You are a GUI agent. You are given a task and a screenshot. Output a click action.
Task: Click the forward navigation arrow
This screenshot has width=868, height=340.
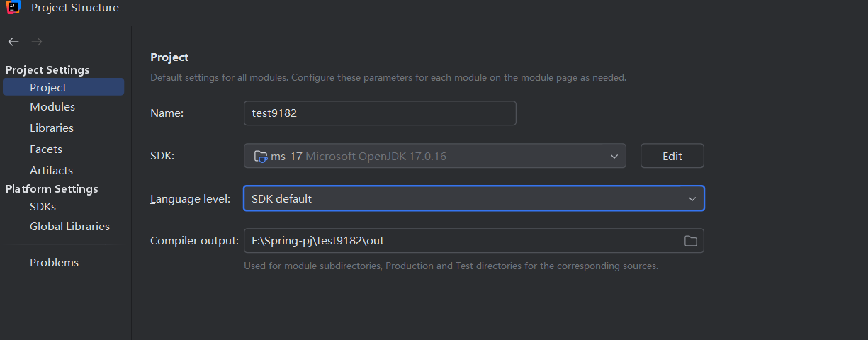[37, 42]
